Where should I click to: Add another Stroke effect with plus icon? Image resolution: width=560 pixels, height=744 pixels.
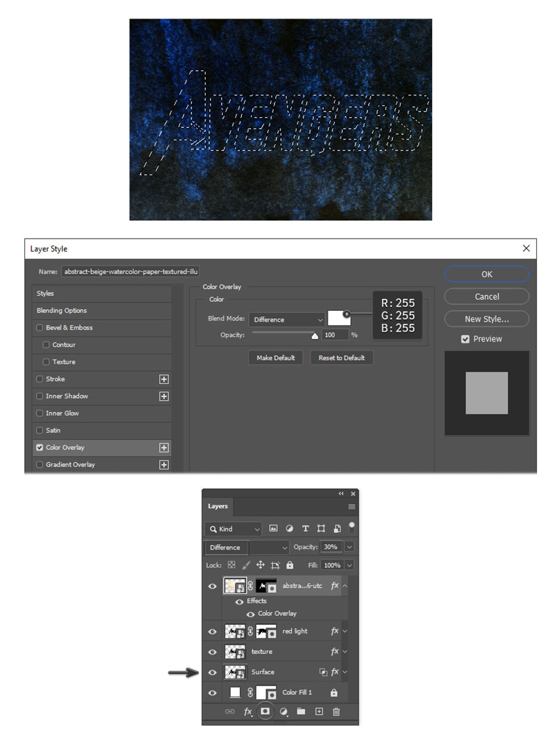[x=164, y=379]
